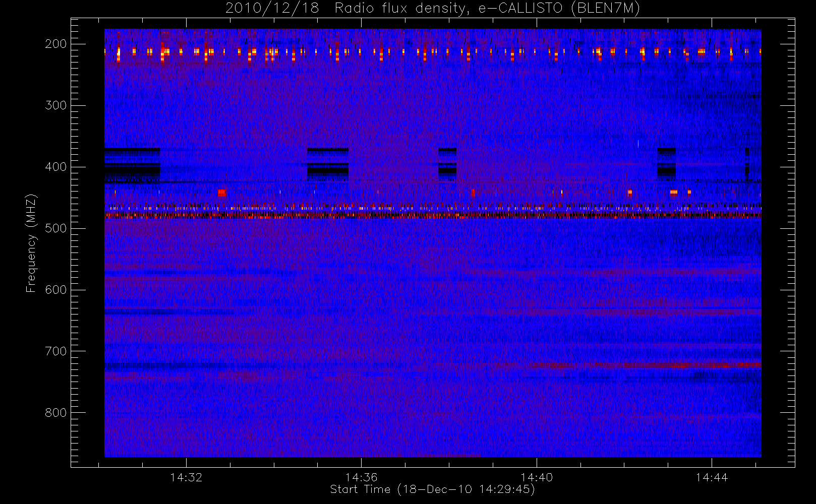Select the 500 frequency tick label
This screenshot has height=504, width=816.
56,228
